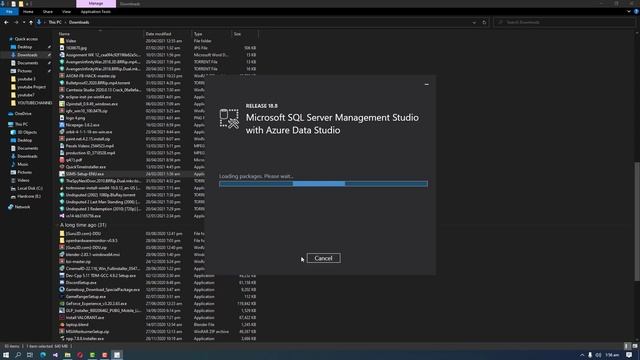
Task: Select Quick access in navigation pane
Action: coord(26,39)
